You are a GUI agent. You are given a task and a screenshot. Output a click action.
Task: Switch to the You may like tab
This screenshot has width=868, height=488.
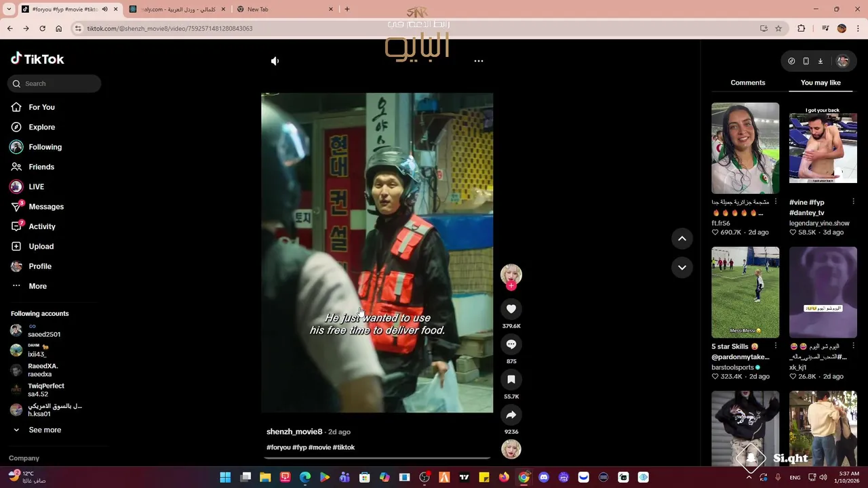pos(821,83)
